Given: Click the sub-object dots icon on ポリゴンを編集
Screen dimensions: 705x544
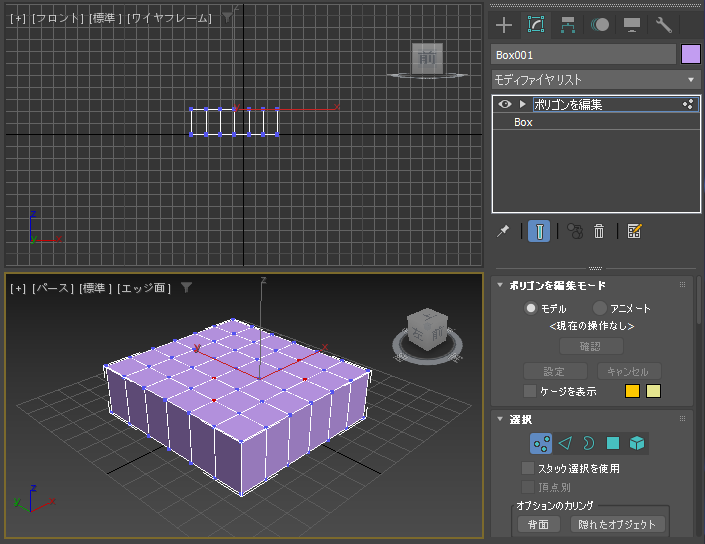Looking at the screenshot, I should pyautogui.click(x=688, y=104).
